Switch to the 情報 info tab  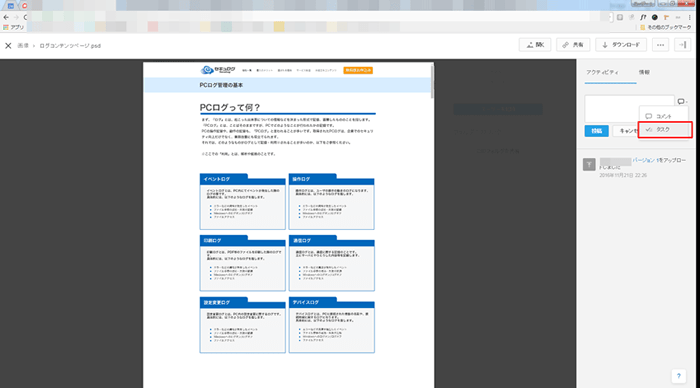pos(644,72)
